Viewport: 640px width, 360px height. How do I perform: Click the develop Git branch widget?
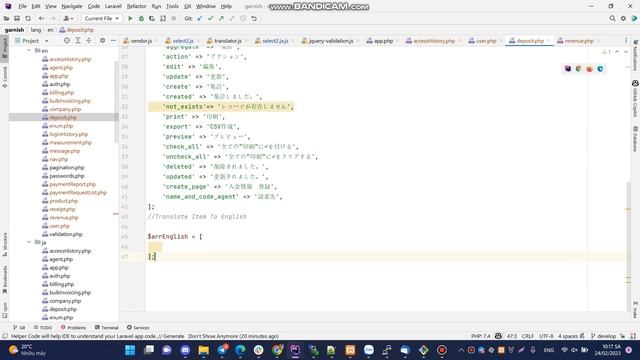pos(603,336)
